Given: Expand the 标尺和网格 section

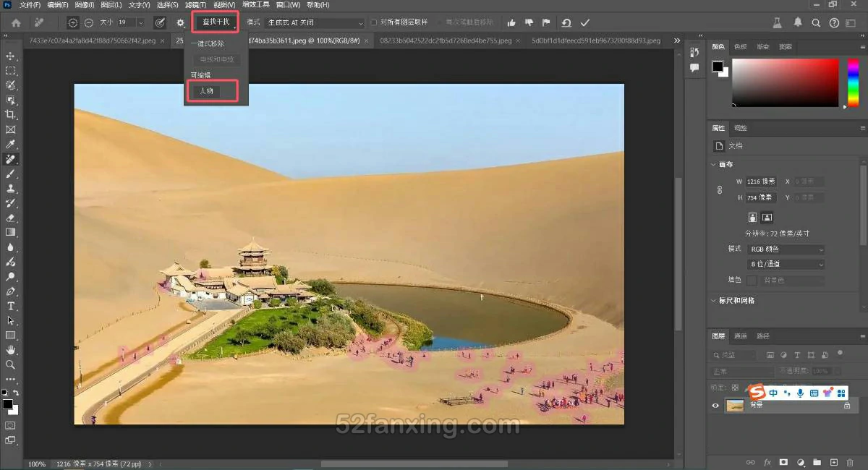Looking at the screenshot, I should coord(714,300).
